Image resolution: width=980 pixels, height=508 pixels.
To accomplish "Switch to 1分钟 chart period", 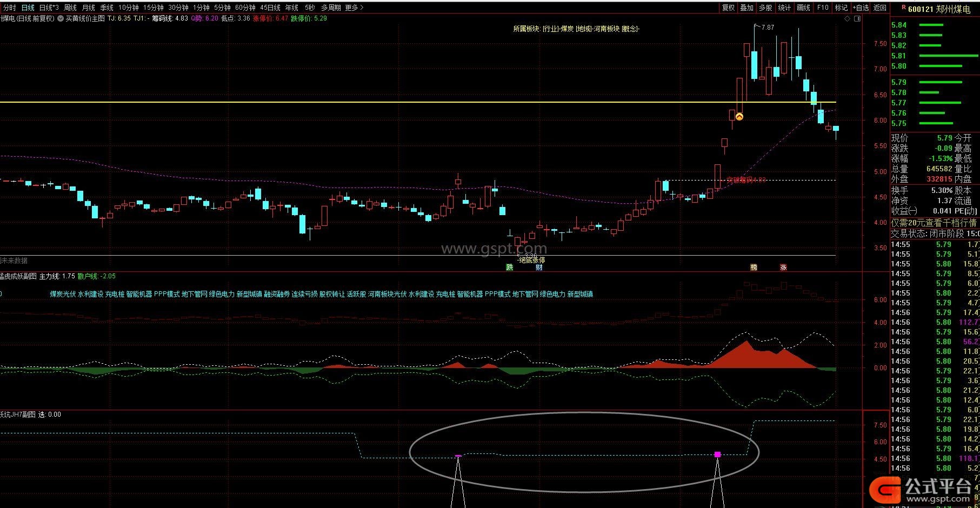I will tap(201, 8).
